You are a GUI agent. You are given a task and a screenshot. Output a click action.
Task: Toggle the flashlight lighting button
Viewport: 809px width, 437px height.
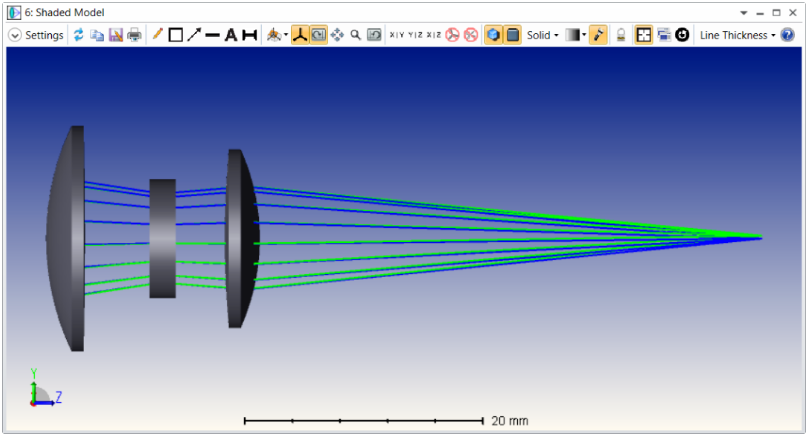(598, 35)
